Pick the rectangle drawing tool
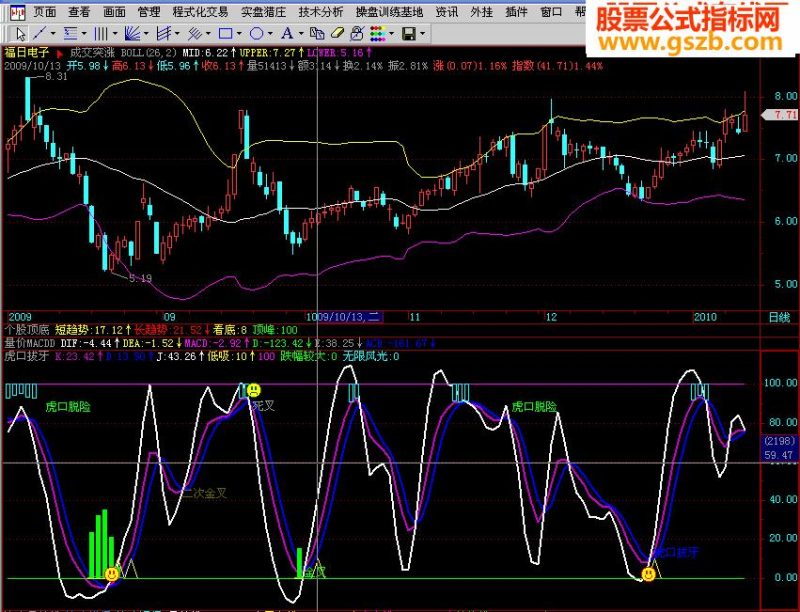This screenshot has width=800, height=612. 225,34
